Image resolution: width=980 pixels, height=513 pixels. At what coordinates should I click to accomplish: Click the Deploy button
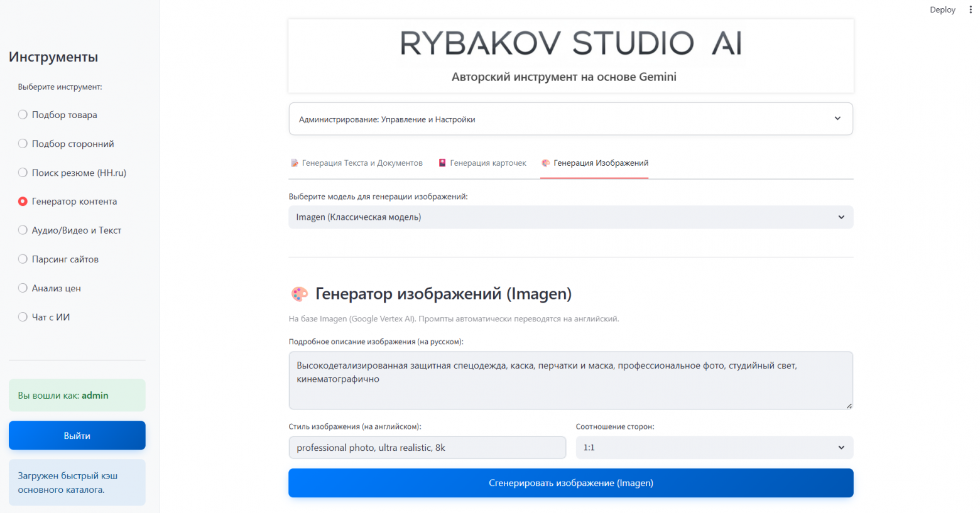pyautogui.click(x=942, y=9)
